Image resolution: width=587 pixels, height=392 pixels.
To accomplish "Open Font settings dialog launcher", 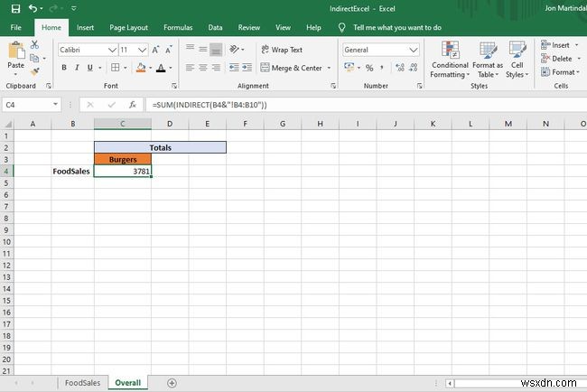I will [174, 86].
